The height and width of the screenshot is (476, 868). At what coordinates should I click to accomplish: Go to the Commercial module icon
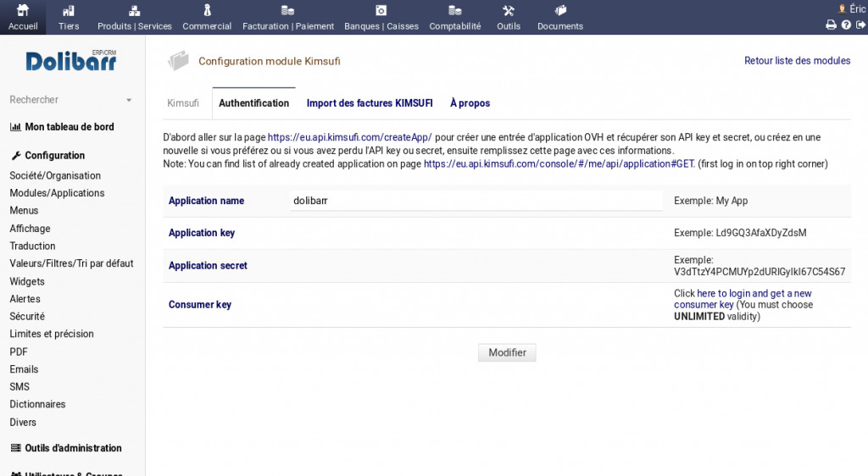point(207,11)
